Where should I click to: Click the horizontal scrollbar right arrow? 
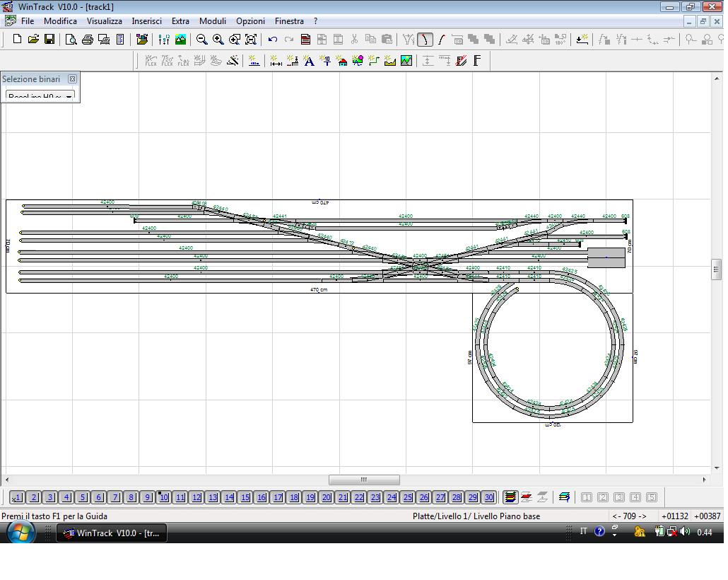point(704,480)
